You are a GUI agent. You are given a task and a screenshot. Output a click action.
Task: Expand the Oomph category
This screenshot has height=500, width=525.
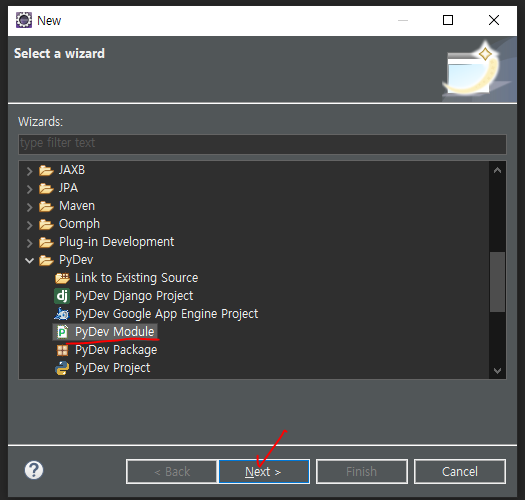[x=29, y=225]
